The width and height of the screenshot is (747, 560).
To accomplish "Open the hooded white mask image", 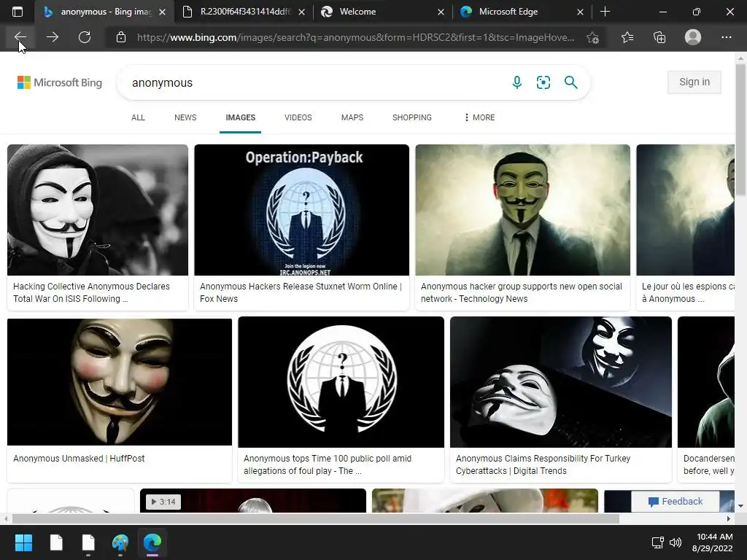I will tap(98, 209).
